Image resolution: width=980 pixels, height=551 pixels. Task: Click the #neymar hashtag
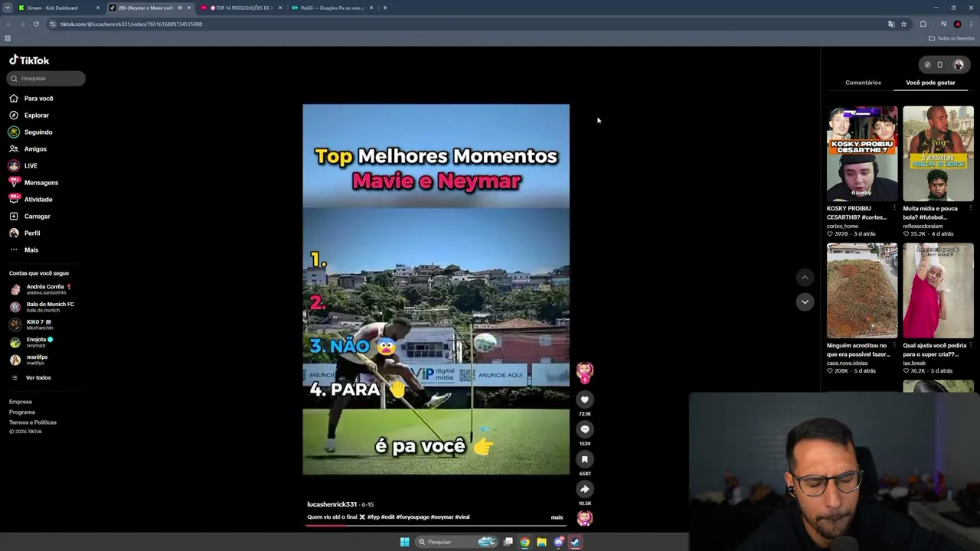pos(442,517)
